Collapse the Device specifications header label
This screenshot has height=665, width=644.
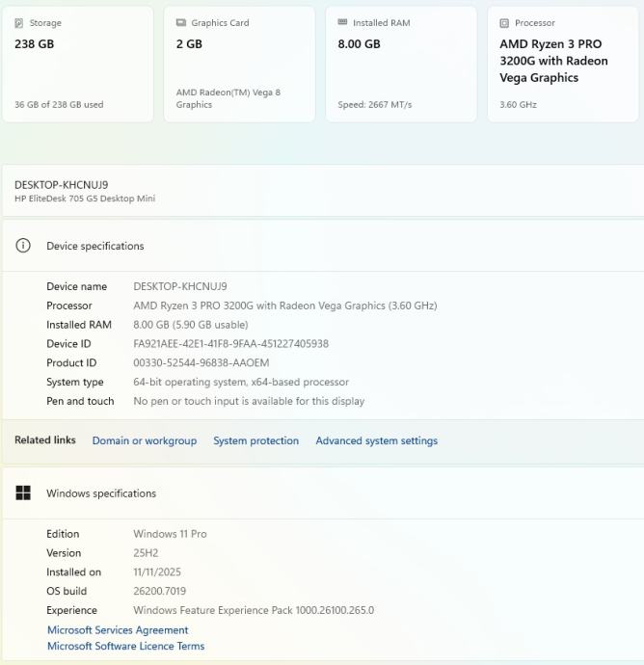tap(95, 246)
